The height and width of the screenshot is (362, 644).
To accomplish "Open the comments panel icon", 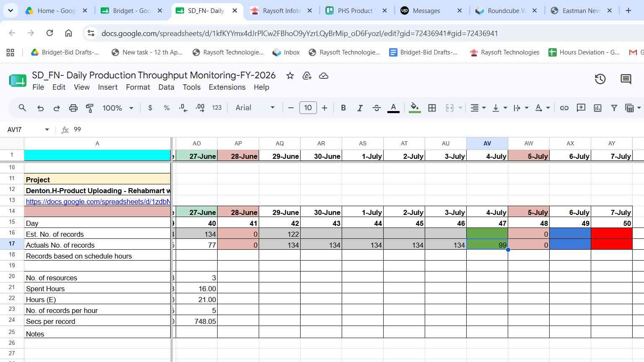I will coord(626,79).
